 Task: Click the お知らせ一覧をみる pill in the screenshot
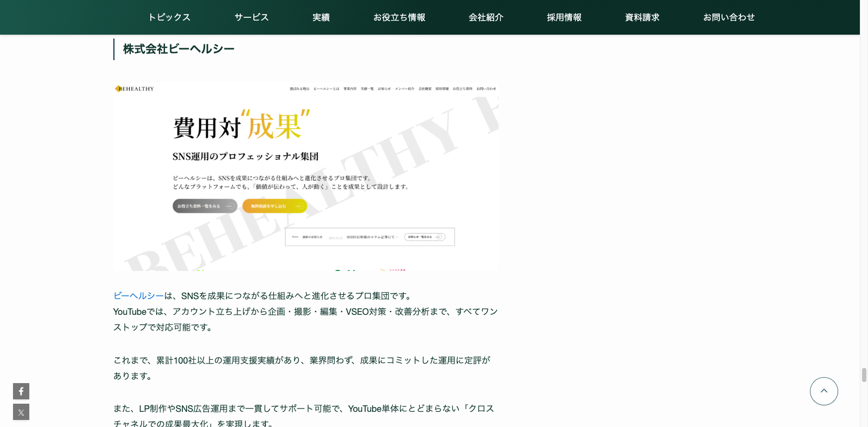click(x=425, y=237)
